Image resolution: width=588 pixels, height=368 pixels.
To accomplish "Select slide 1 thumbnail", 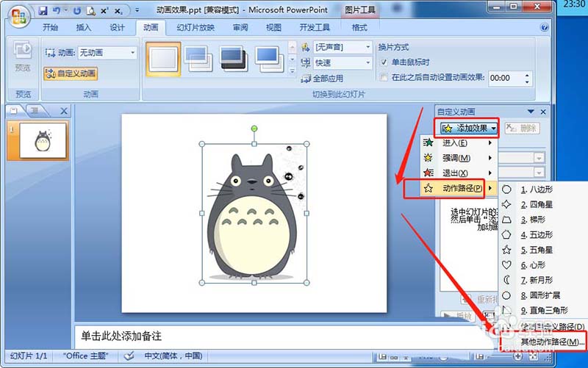I will (43, 140).
